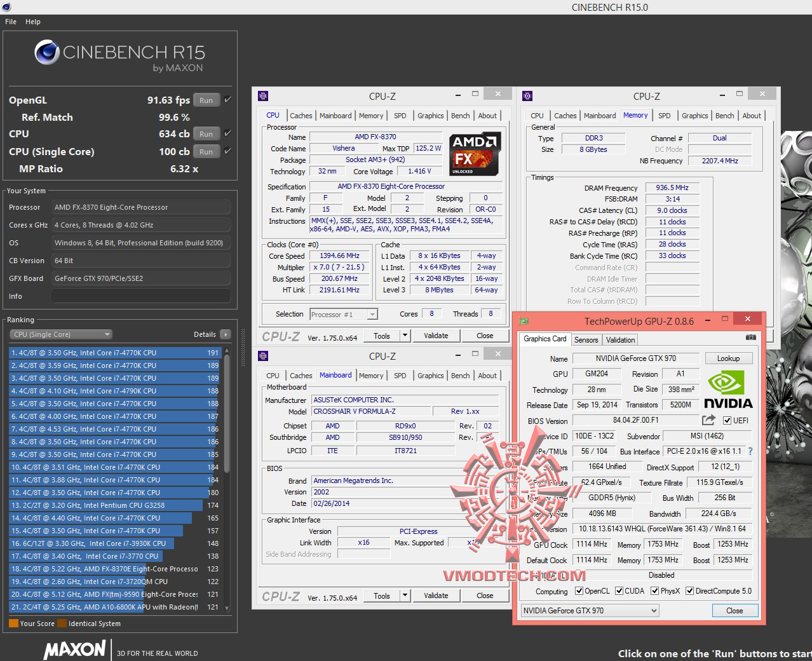Open Bus Interface question mark help
The height and width of the screenshot is (661, 812).
750,451
